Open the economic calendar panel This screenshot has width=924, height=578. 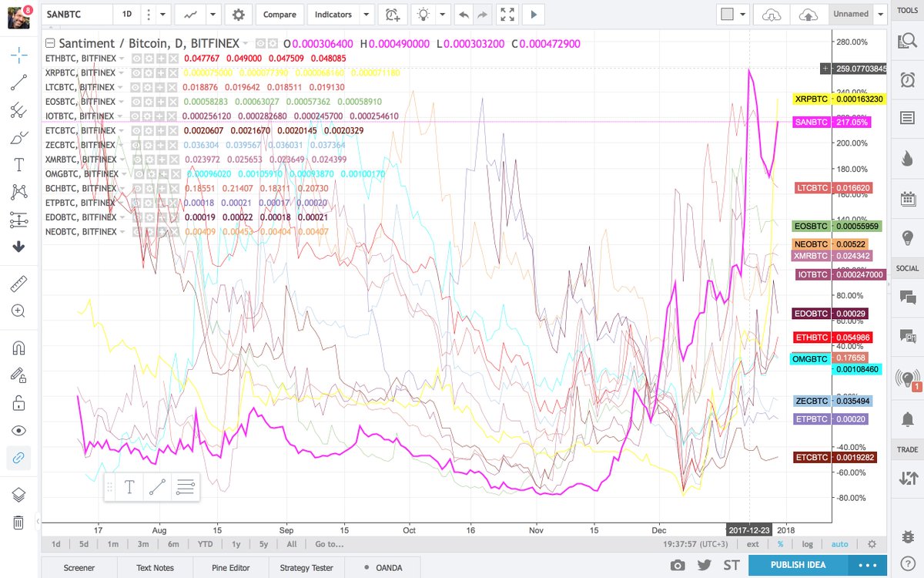point(907,199)
